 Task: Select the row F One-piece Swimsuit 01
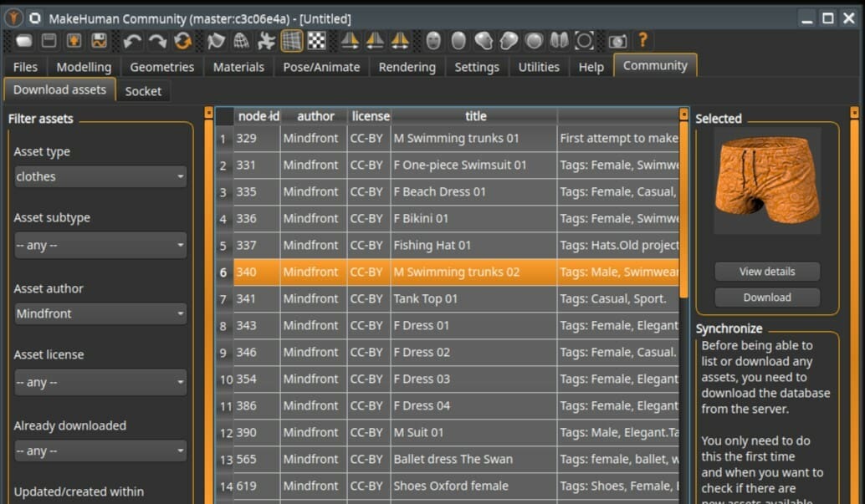456,165
